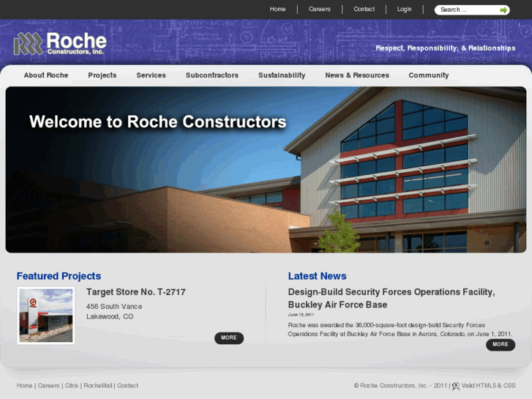Click the HTML5 validation badge icon
The image size is (532, 399).
tap(456, 386)
